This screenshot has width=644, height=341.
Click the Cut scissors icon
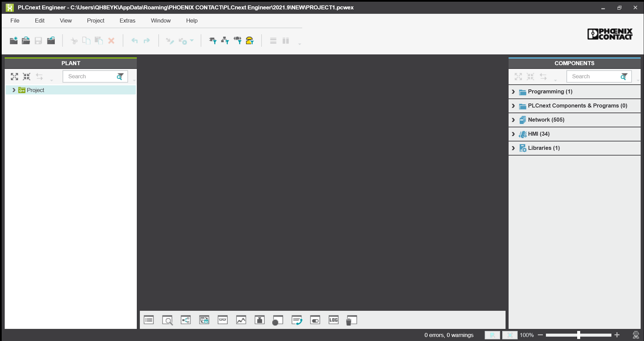coord(74,41)
